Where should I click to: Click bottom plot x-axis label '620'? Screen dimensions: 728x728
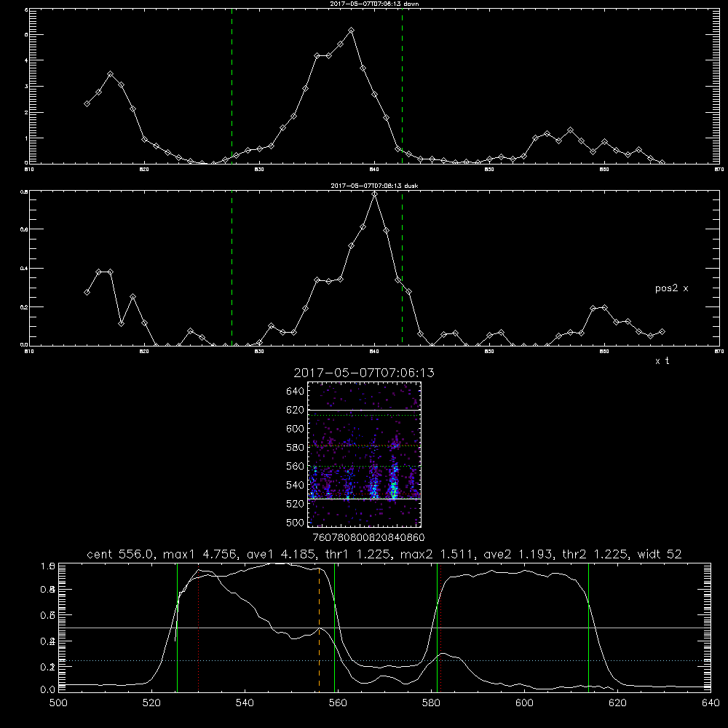coord(617,703)
